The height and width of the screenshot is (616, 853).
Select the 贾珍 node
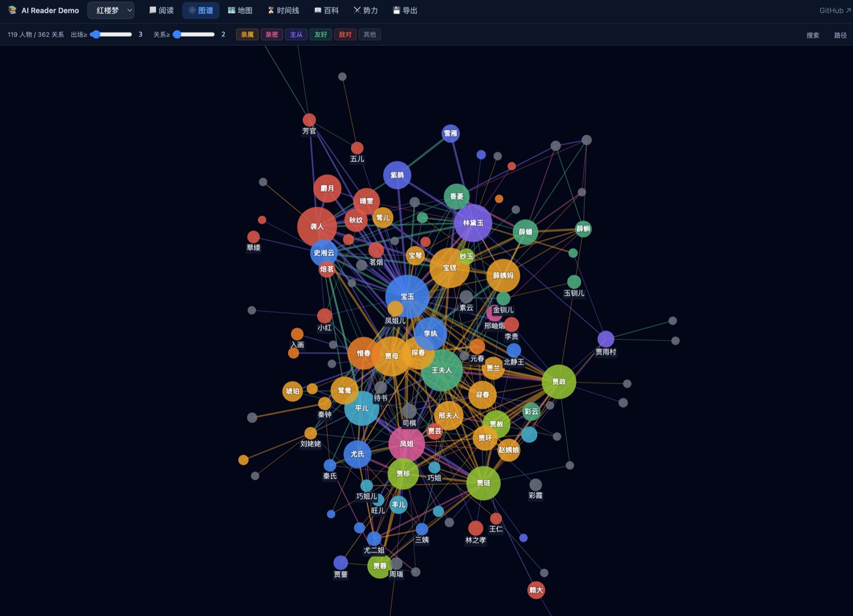tap(403, 473)
